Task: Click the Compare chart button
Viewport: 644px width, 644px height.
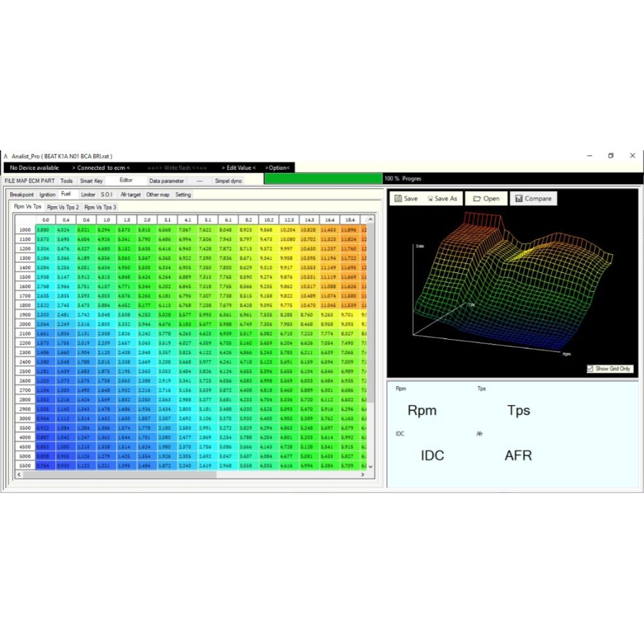Action: [533, 199]
